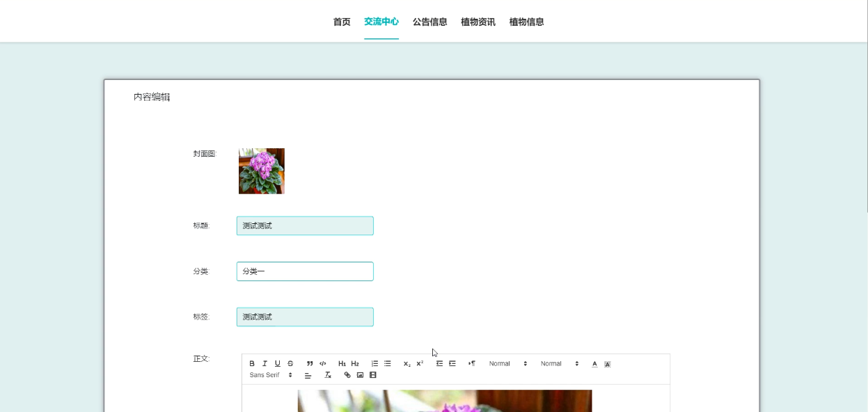This screenshot has height=412, width=868.
Task: Toggle underline formatting in editor toolbar
Action: 277,363
